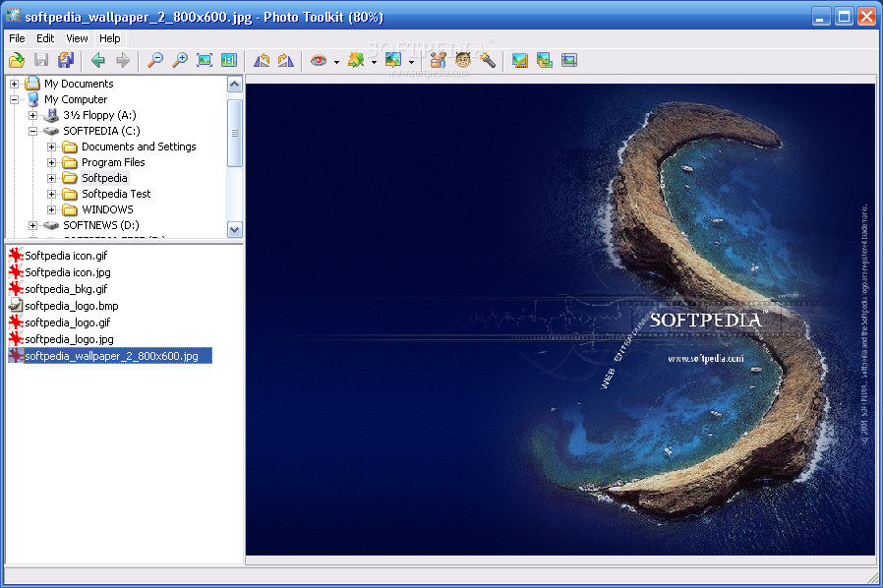The width and height of the screenshot is (883, 588).
Task: Collapse the My Computer tree node
Action: (14, 99)
